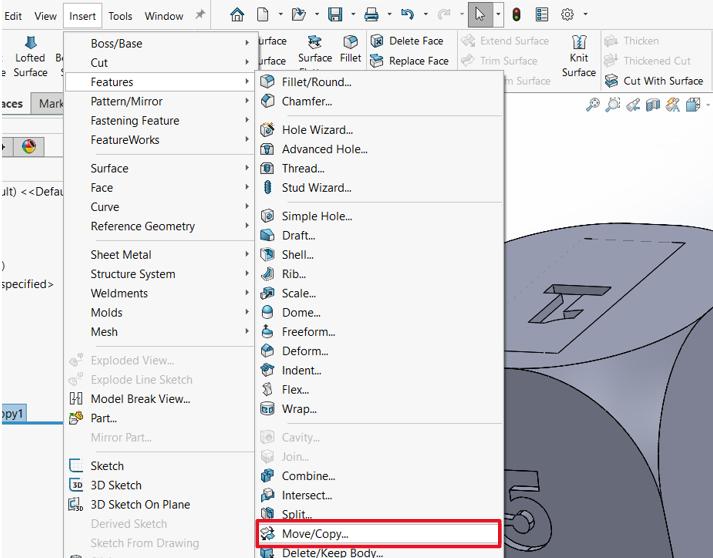Select Deform menu item
The width and height of the screenshot is (713, 558).
pos(380,351)
